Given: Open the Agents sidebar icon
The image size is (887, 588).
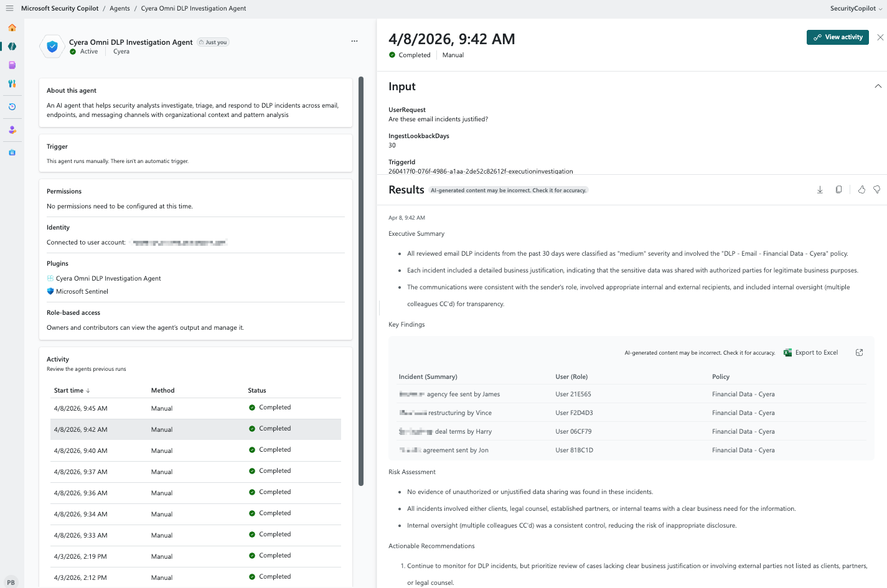Looking at the screenshot, I should 12,47.
